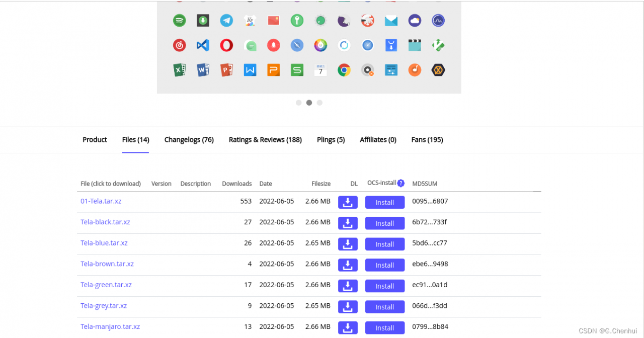Open the Tela-blue.tar.xz file link
Screen dimensions: 644x338
[x=104, y=243]
